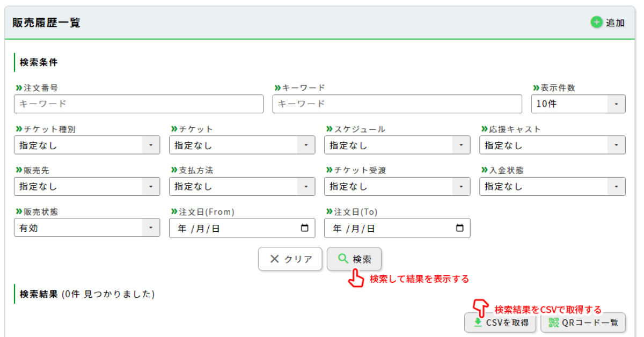Expand the 入金状態 dropdown

[552, 187]
